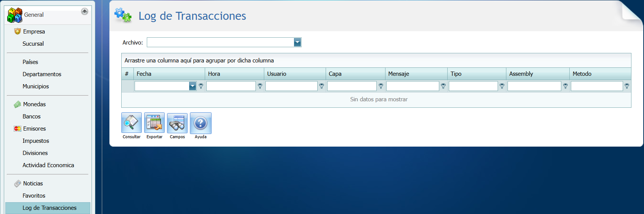Click the Consultar magnifier icon
Image resolution: width=644 pixels, height=214 pixels.
click(x=132, y=123)
